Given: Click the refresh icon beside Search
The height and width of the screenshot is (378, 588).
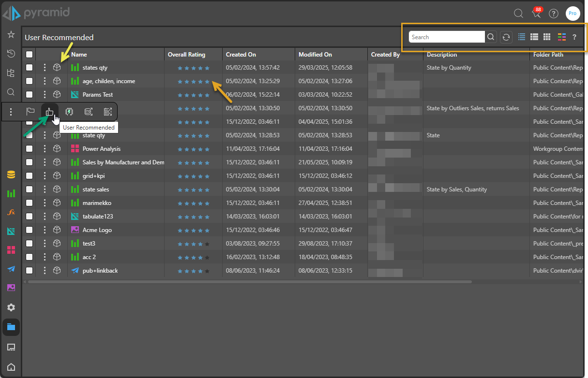Looking at the screenshot, I should point(506,37).
